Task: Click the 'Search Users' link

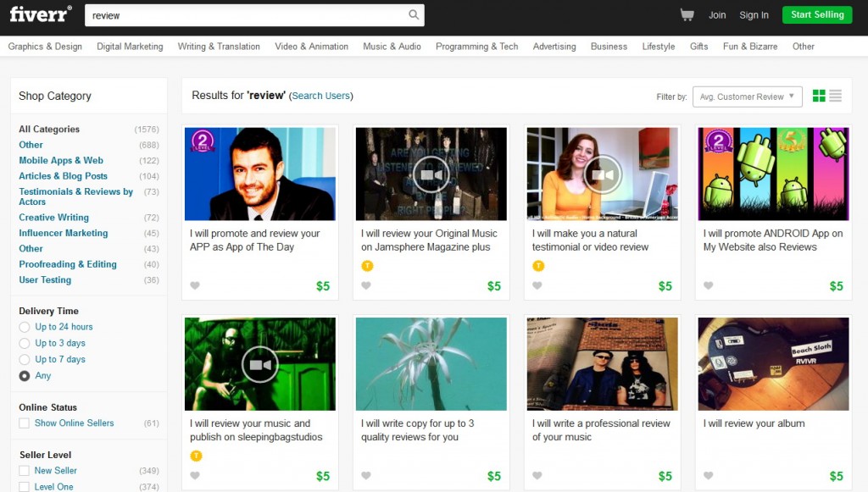Action: pyautogui.click(x=320, y=96)
